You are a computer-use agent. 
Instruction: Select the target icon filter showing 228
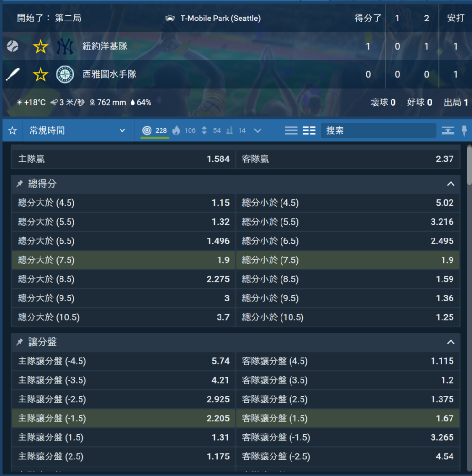[154, 130]
